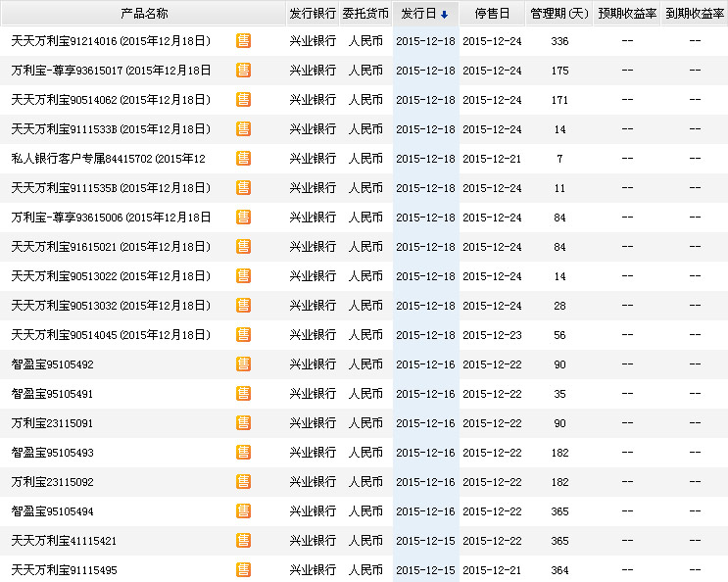Click the 售 icon for 天天万利宝9111535B
Screen dimensions: 728x582
coord(243,187)
